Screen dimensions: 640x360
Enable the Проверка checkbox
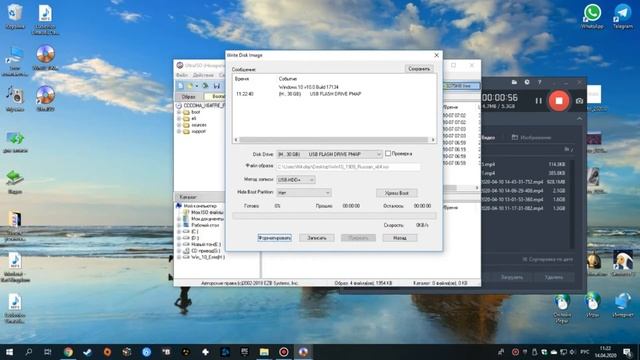click(388, 153)
